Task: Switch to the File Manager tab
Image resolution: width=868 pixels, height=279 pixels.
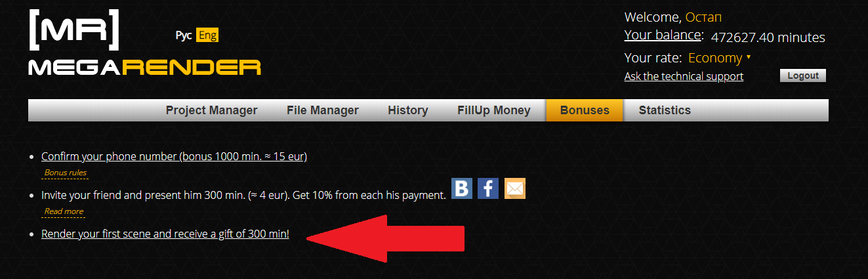Action: click(x=323, y=110)
